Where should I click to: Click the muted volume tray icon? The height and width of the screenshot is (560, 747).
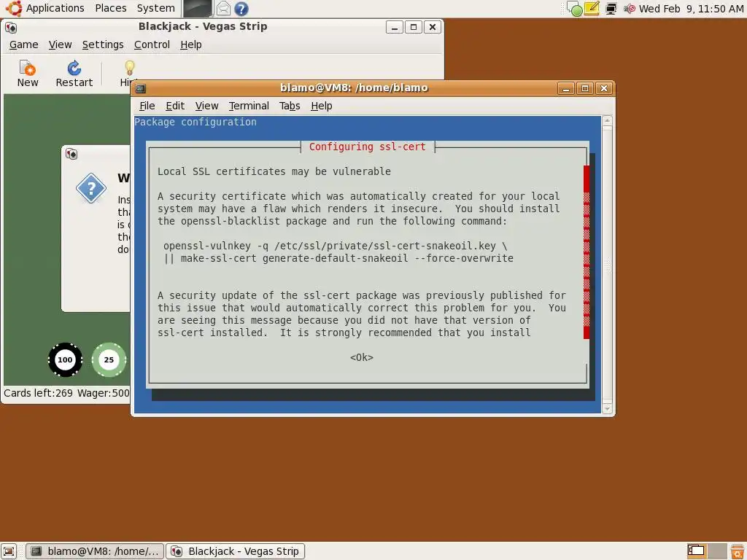click(x=629, y=9)
